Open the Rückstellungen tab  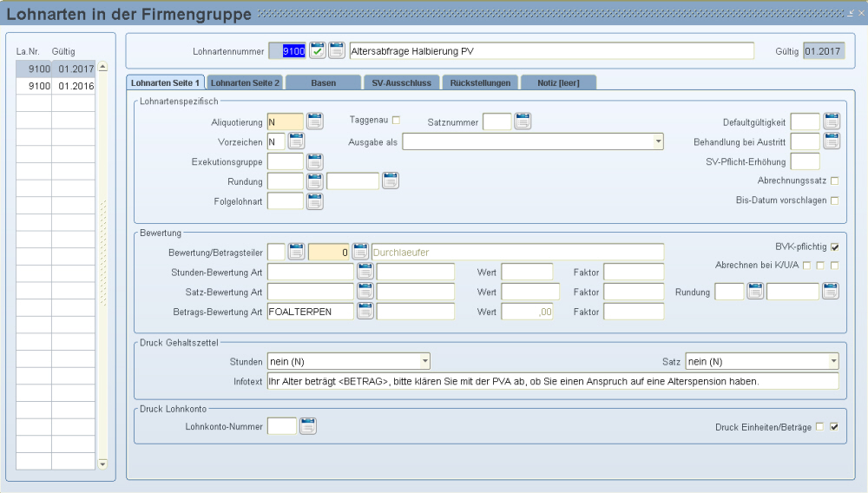click(480, 82)
